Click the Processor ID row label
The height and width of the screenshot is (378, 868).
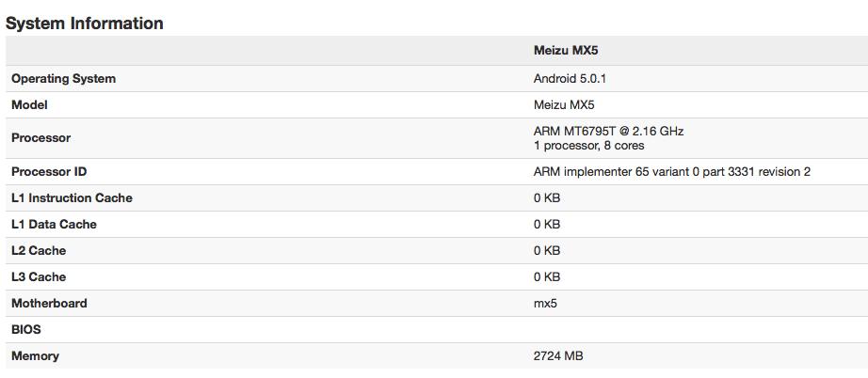click(x=49, y=172)
